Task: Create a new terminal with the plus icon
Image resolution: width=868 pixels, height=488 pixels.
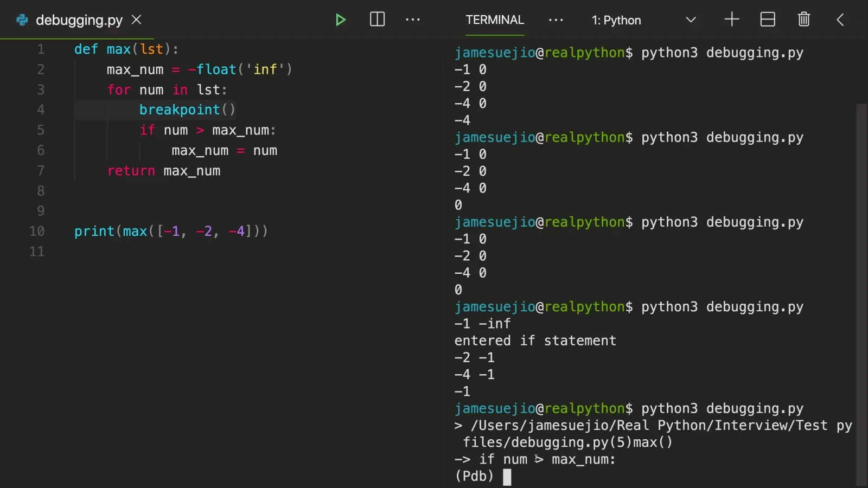Action: tap(732, 20)
